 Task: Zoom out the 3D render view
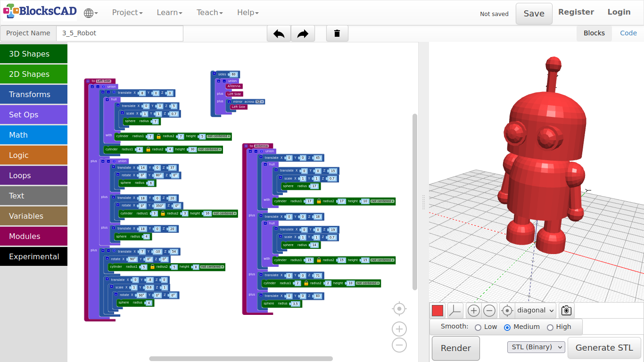(489, 311)
